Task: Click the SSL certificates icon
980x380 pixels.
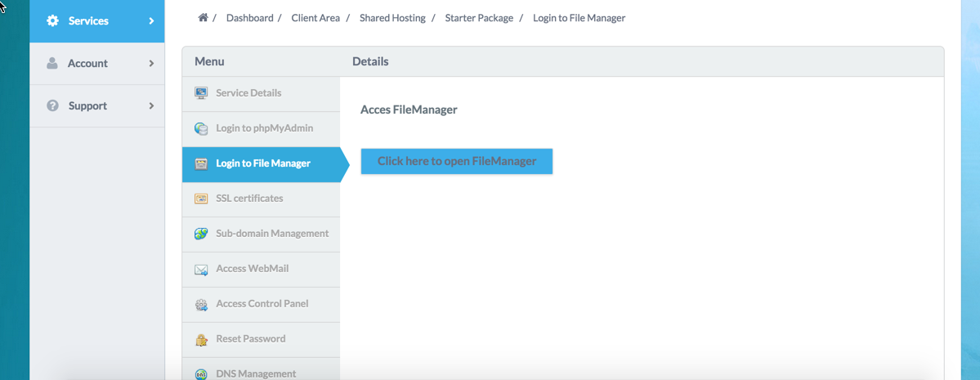Action: tap(200, 199)
